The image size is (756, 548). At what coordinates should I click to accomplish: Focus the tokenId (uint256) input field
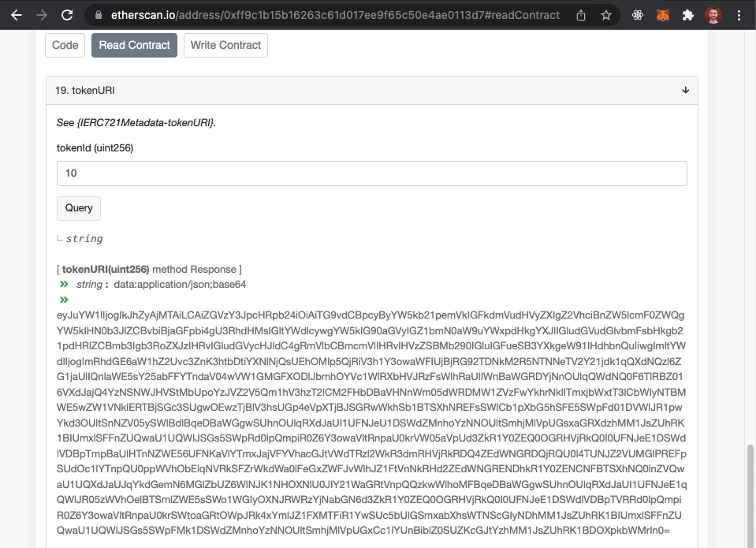(x=371, y=173)
